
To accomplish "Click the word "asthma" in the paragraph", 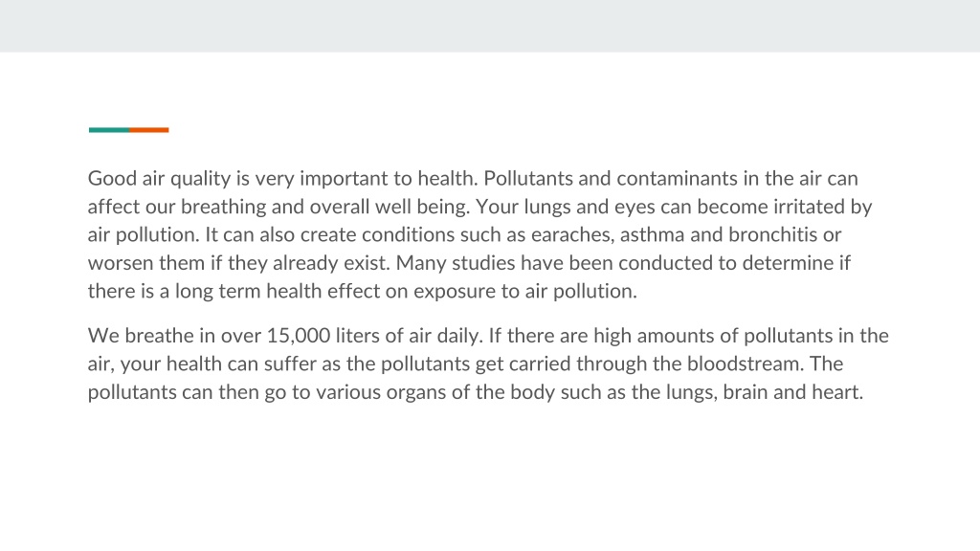I will click(x=653, y=234).
